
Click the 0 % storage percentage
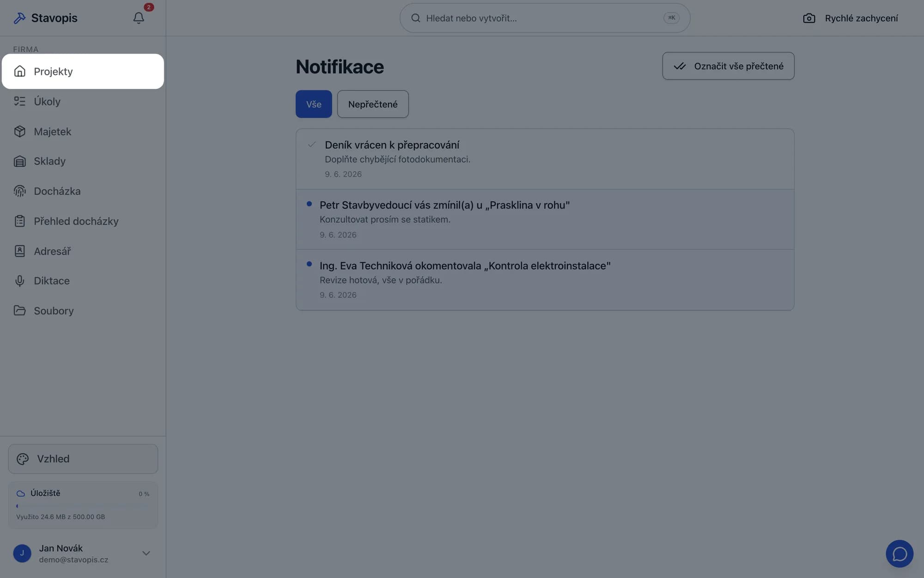click(144, 494)
